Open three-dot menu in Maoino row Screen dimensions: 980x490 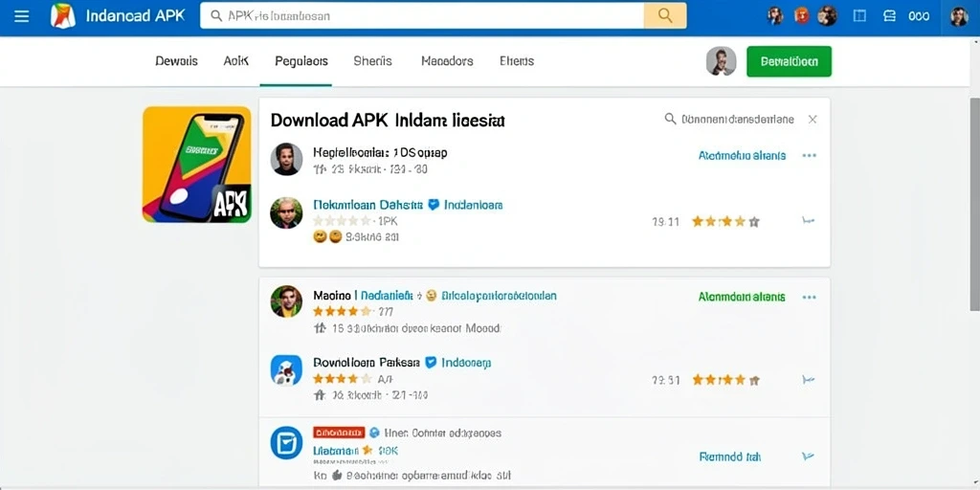(x=809, y=297)
